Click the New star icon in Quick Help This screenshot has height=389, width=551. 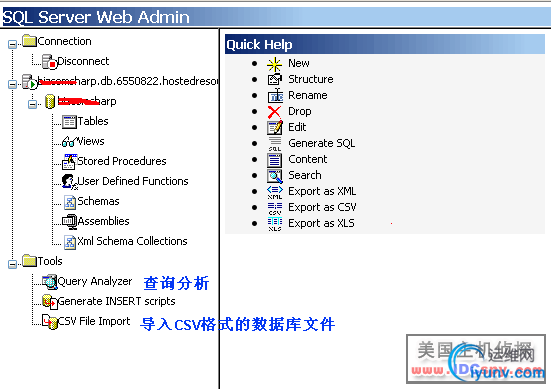(274, 64)
